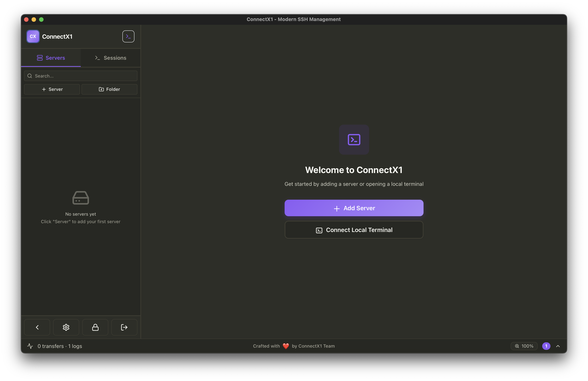
Task: Click the logout icon in the sidebar footer
Action: (x=124, y=327)
